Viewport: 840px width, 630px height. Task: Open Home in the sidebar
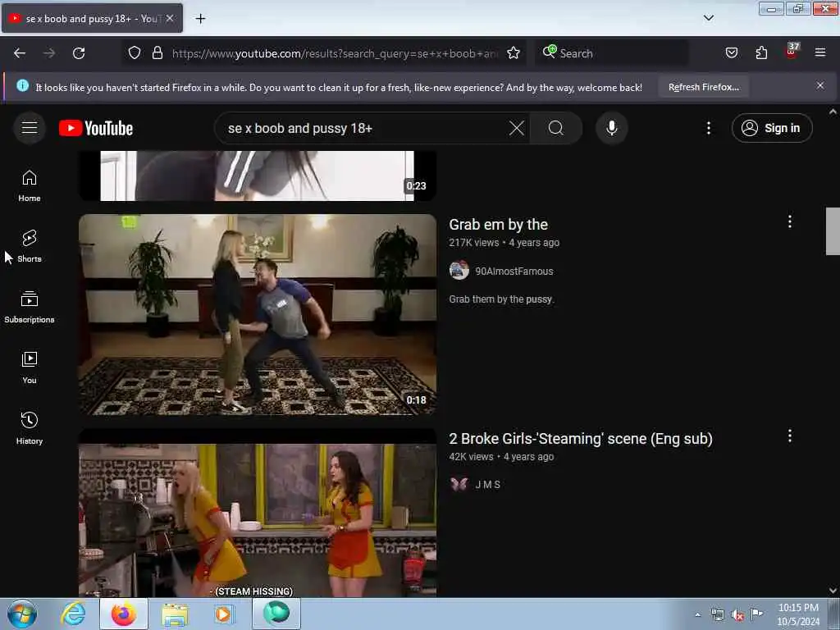tap(30, 186)
